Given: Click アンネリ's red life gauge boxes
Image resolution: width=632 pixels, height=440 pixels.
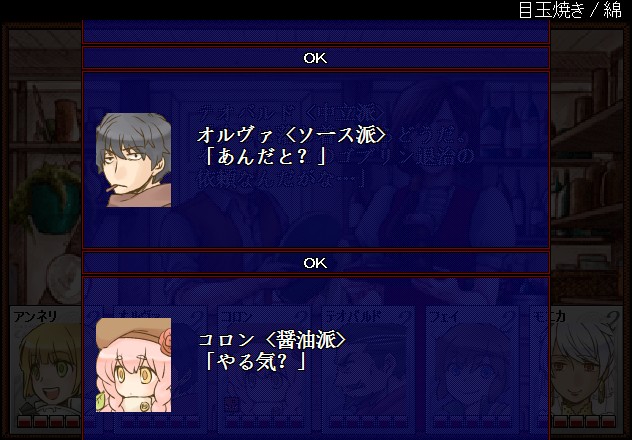Looking at the screenshot, I should click(x=48, y=422).
